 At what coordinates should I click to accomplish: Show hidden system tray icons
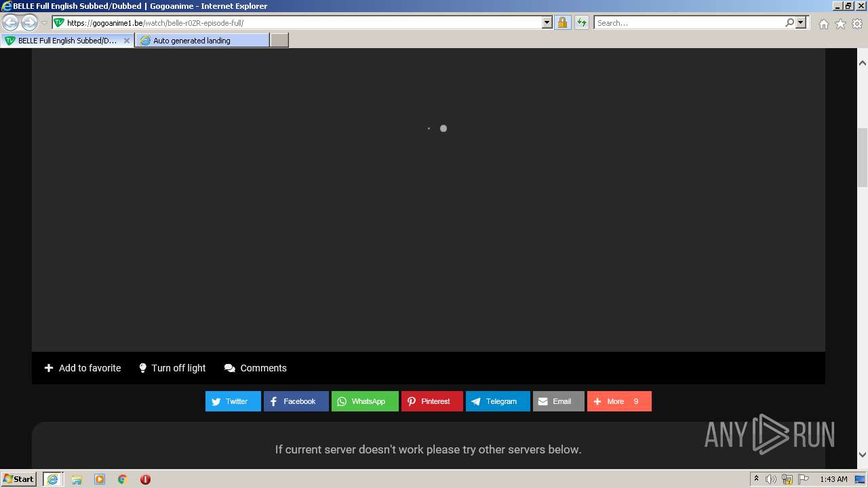click(756, 479)
